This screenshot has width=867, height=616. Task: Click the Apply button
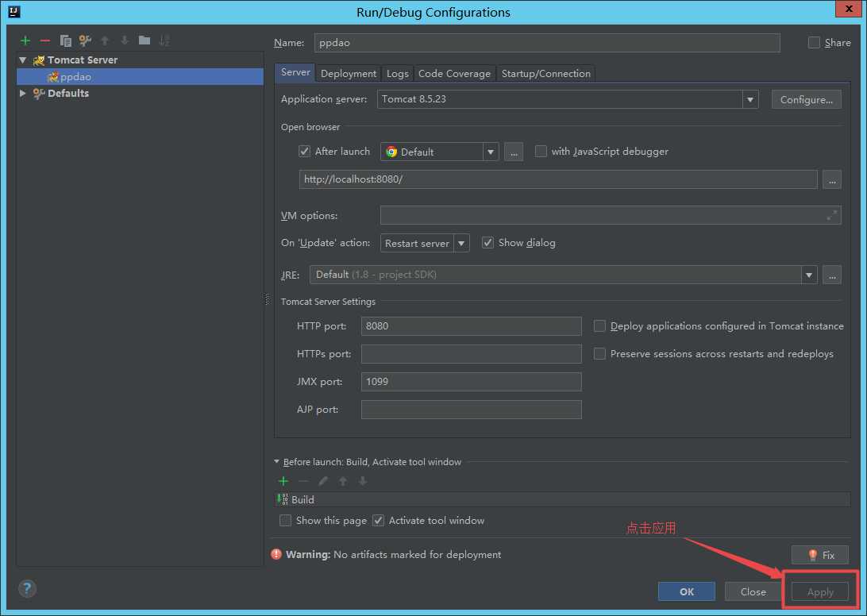[x=820, y=591]
